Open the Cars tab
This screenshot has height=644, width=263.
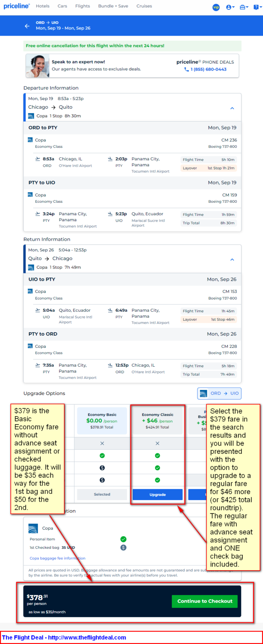pos(62,6)
